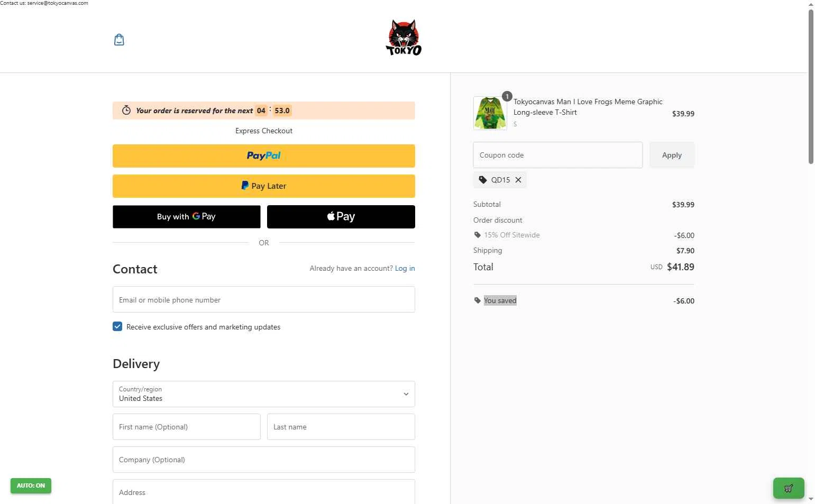
Task: Click the Subtotal label
Action: (487, 204)
